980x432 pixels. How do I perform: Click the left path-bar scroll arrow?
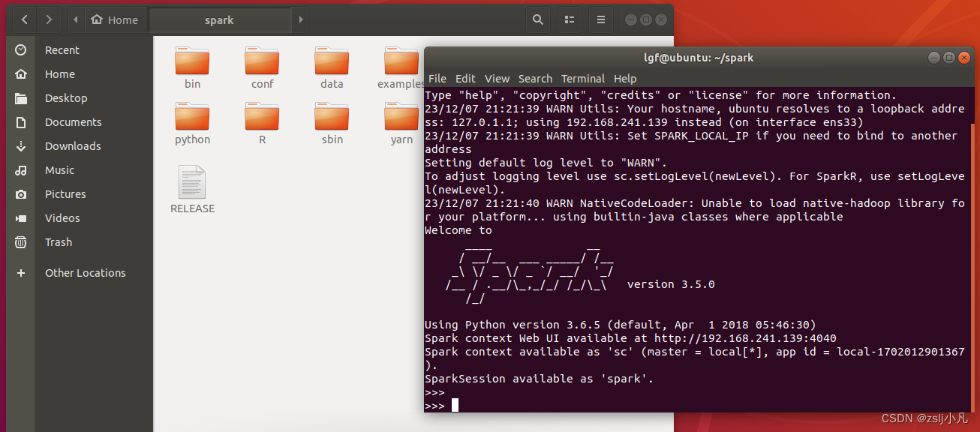pyautogui.click(x=76, y=20)
